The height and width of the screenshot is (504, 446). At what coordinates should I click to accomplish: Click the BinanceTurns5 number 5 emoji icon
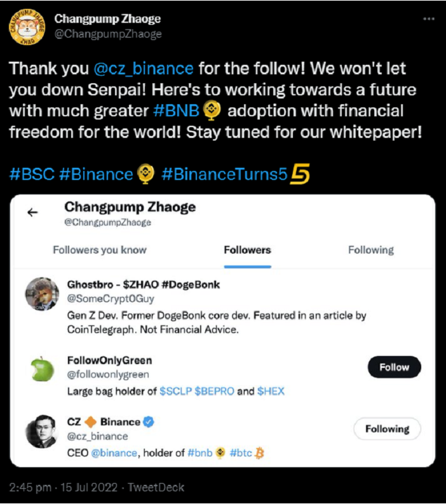300,174
